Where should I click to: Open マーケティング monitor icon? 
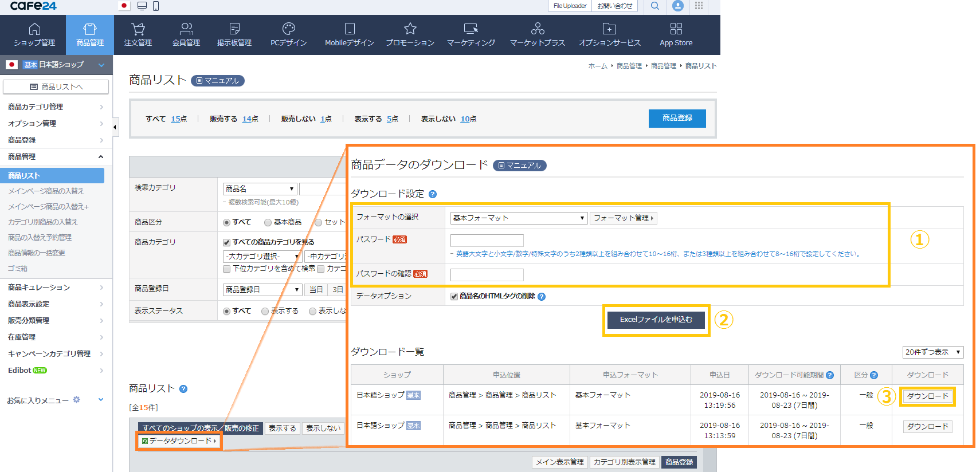tap(471, 29)
